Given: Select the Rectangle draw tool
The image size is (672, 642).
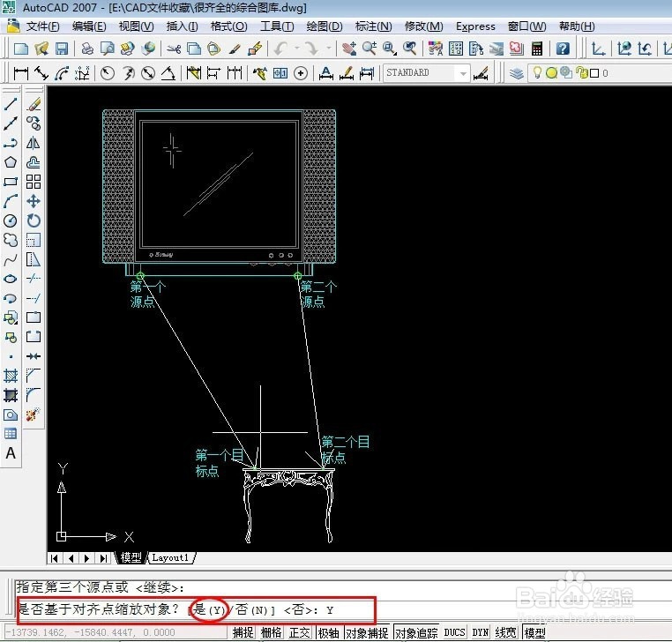Looking at the screenshot, I should [x=11, y=182].
